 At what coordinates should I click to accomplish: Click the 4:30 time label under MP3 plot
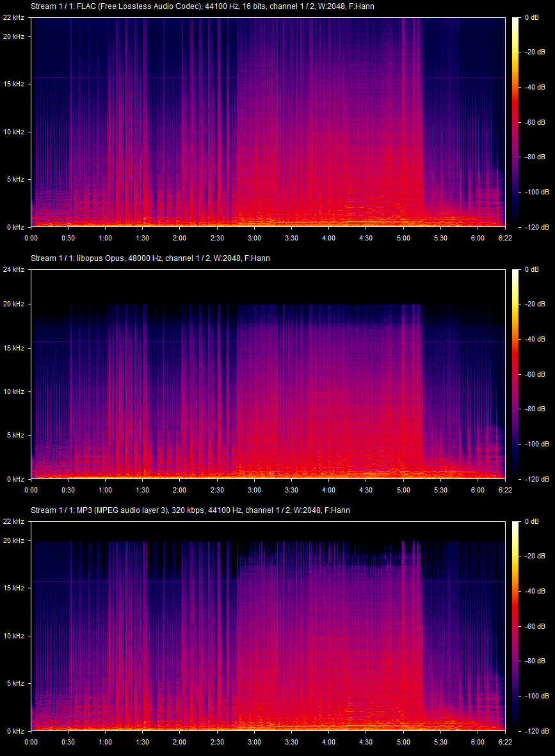366,742
